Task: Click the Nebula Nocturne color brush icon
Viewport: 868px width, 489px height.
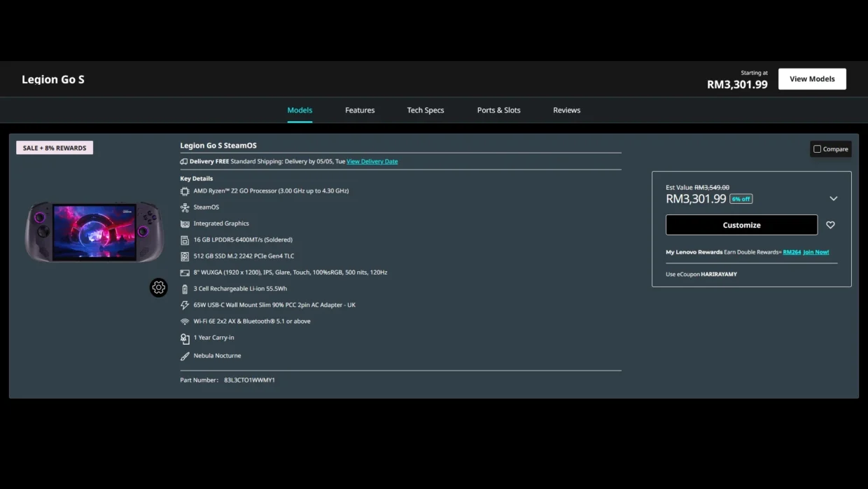Action: [x=185, y=356]
